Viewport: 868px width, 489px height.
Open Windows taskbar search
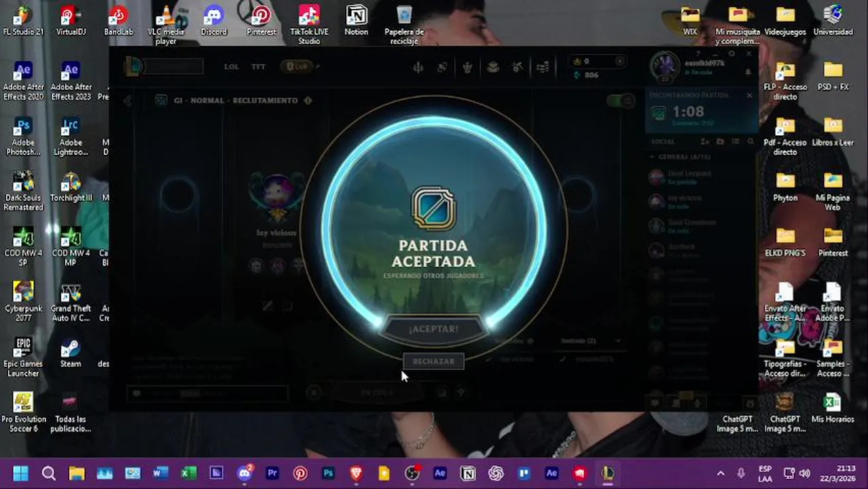48,473
